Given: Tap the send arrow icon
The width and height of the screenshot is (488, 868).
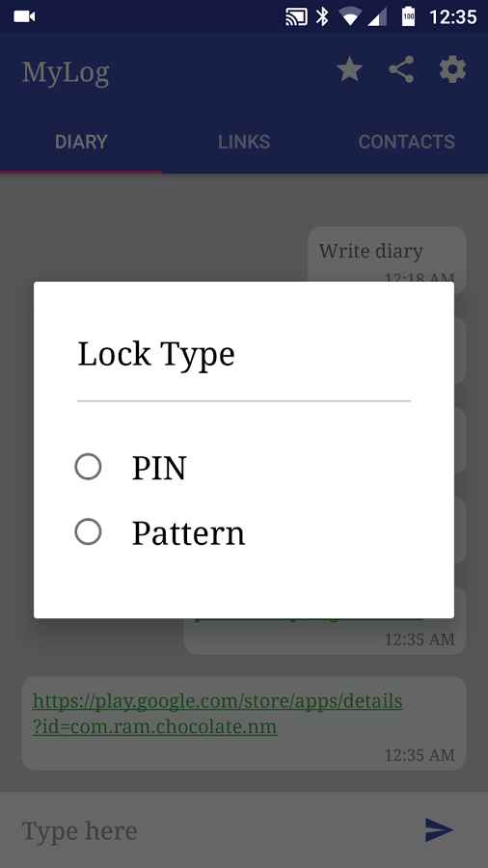Looking at the screenshot, I should (x=440, y=829).
